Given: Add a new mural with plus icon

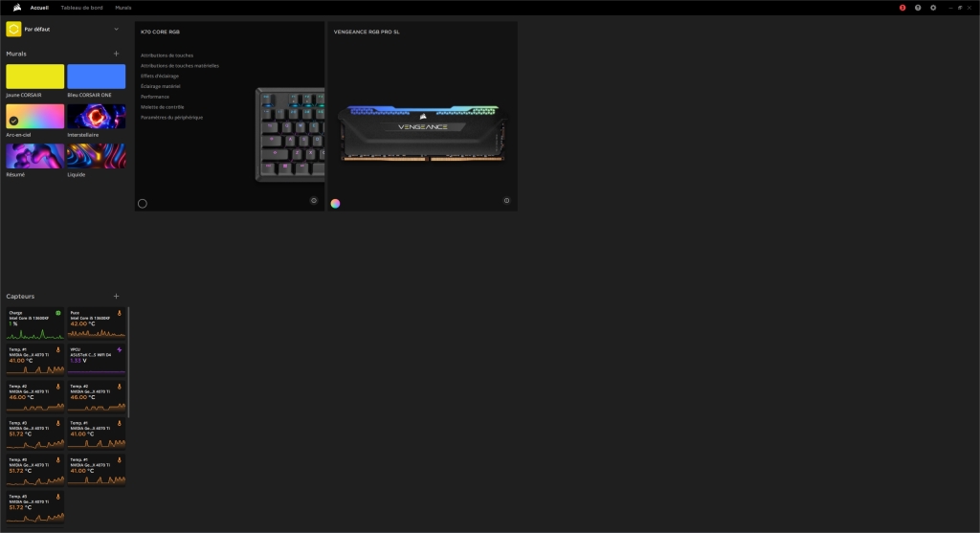Looking at the screenshot, I should [x=117, y=54].
